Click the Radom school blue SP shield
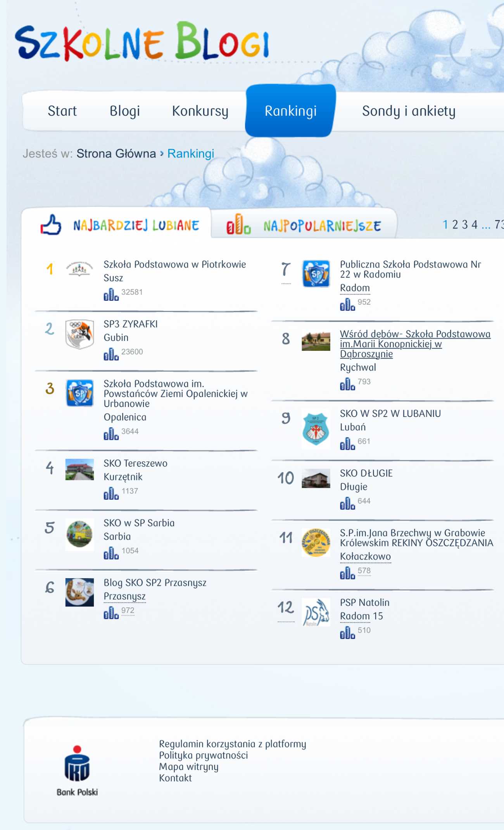 click(x=316, y=274)
